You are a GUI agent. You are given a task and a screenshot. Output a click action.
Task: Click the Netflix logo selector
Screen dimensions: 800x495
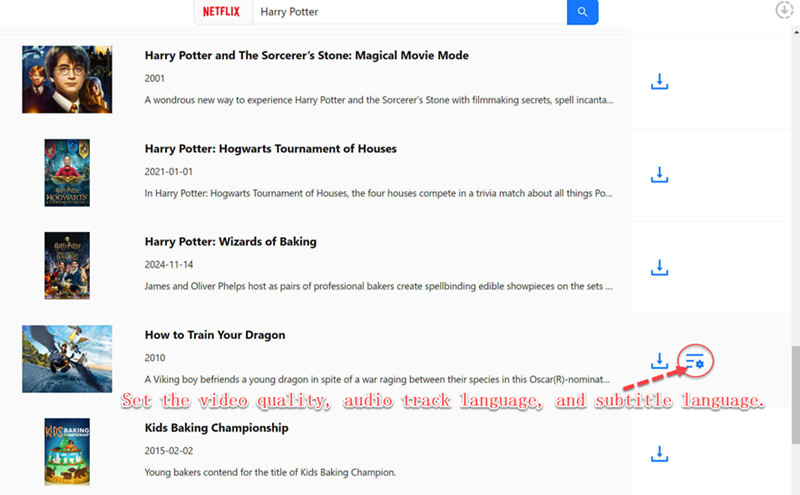(x=221, y=12)
